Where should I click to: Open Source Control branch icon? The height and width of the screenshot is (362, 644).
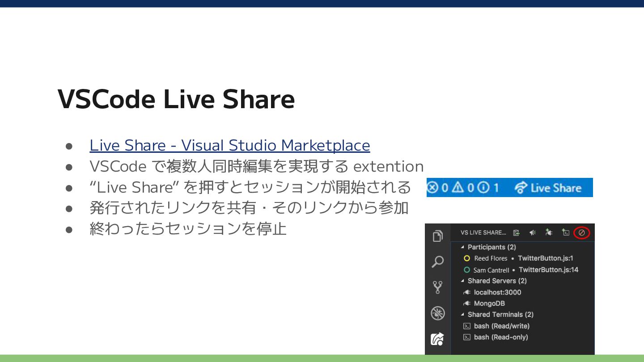pyautogui.click(x=438, y=287)
